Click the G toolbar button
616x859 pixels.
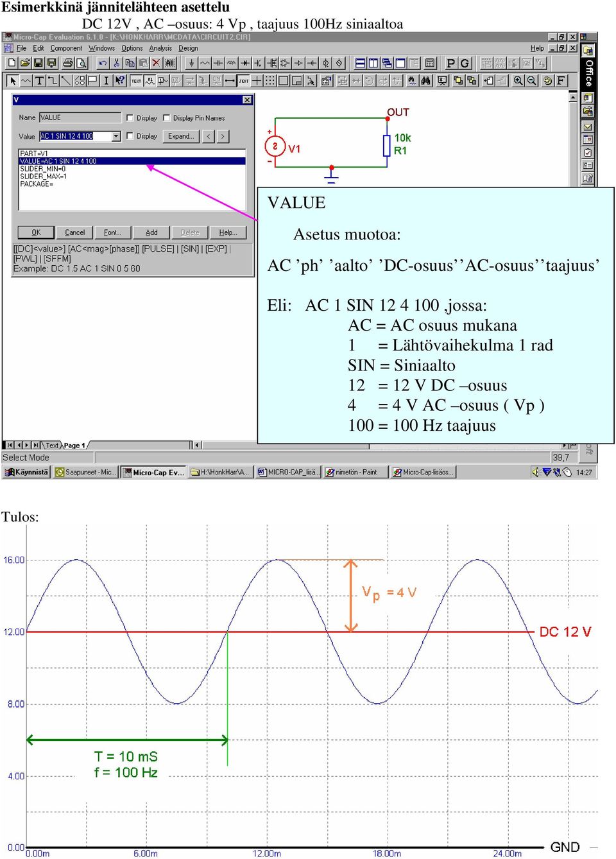[465, 63]
